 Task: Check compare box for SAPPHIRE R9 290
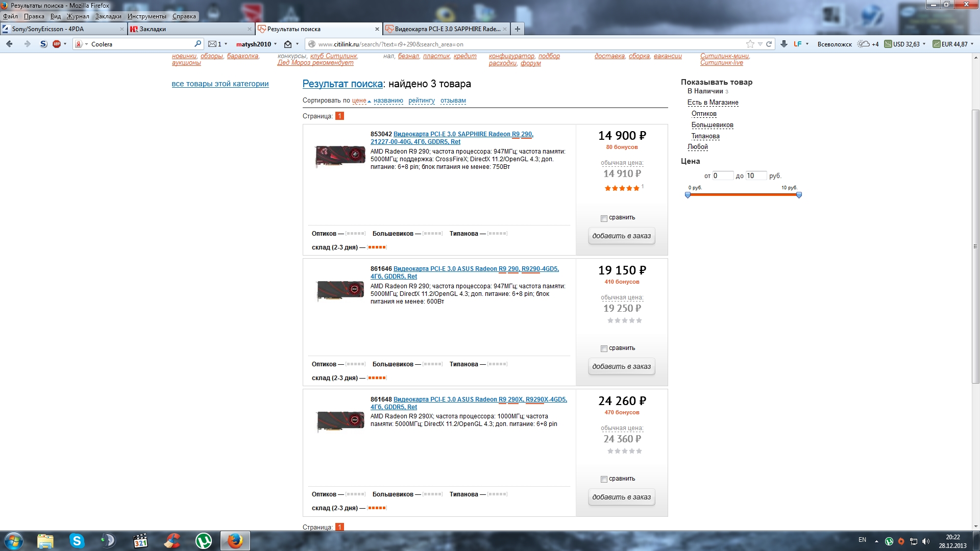[604, 218]
